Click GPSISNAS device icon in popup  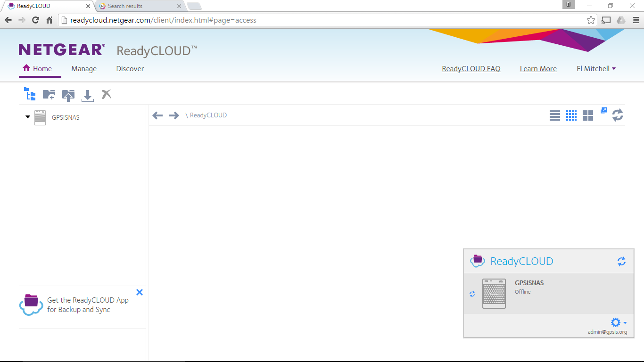tap(494, 294)
